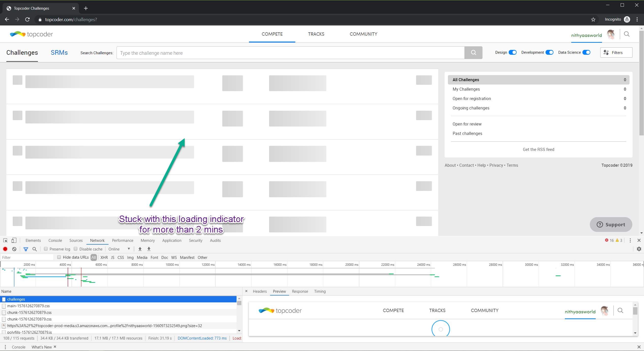Bookmark this page with the star icon
The height and width of the screenshot is (351, 644).
pyautogui.click(x=593, y=20)
